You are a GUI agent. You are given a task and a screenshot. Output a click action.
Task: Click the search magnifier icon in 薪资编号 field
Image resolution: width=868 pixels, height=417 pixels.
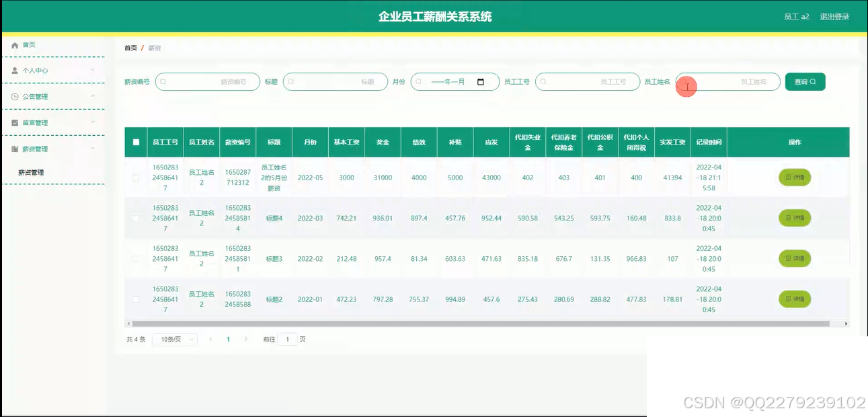(x=163, y=81)
